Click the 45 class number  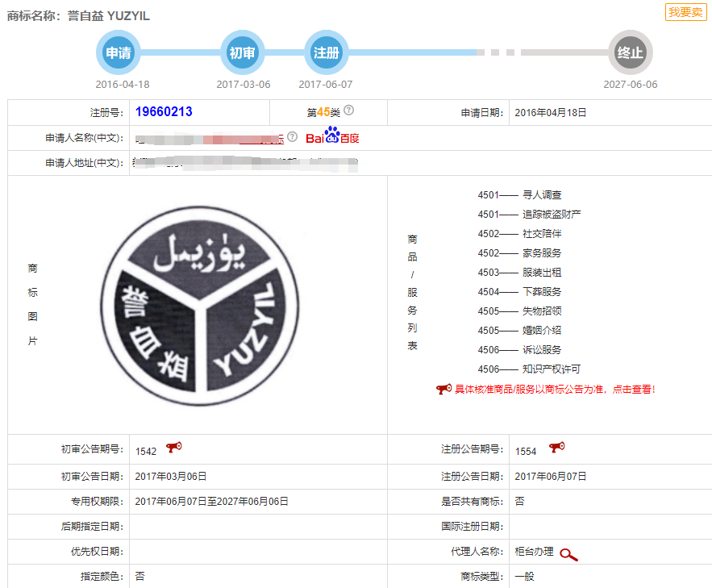click(323, 112)
